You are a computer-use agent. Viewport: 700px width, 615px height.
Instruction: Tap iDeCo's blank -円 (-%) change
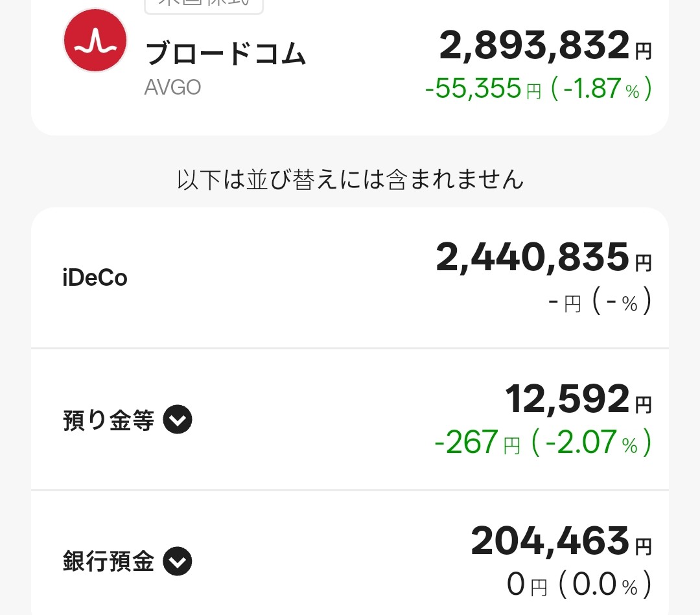599,303
